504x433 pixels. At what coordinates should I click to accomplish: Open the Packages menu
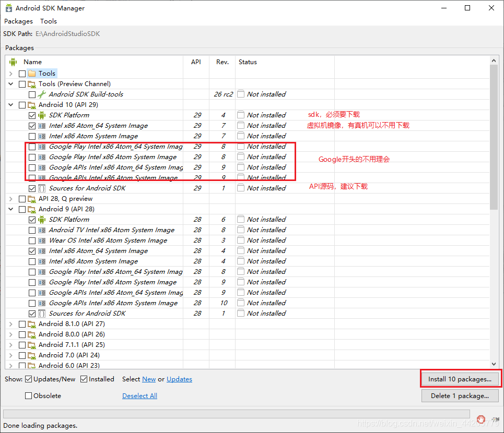pyautogui.click(x=18, y=21)
